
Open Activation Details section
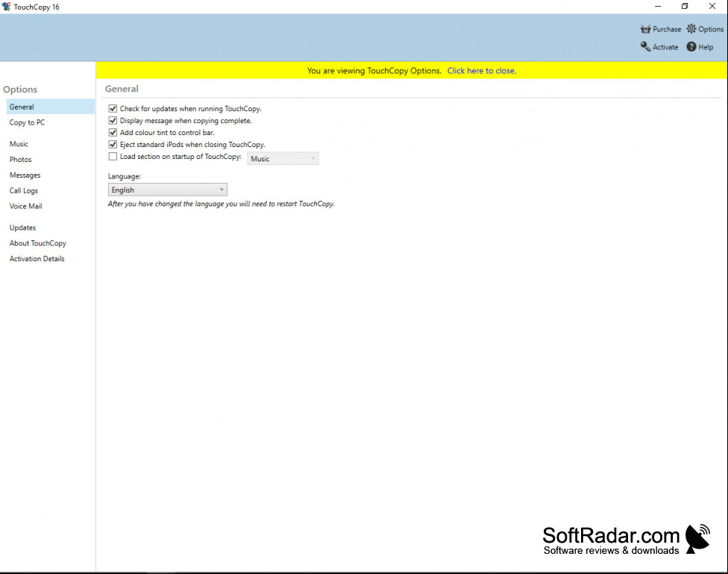(37, 258)
